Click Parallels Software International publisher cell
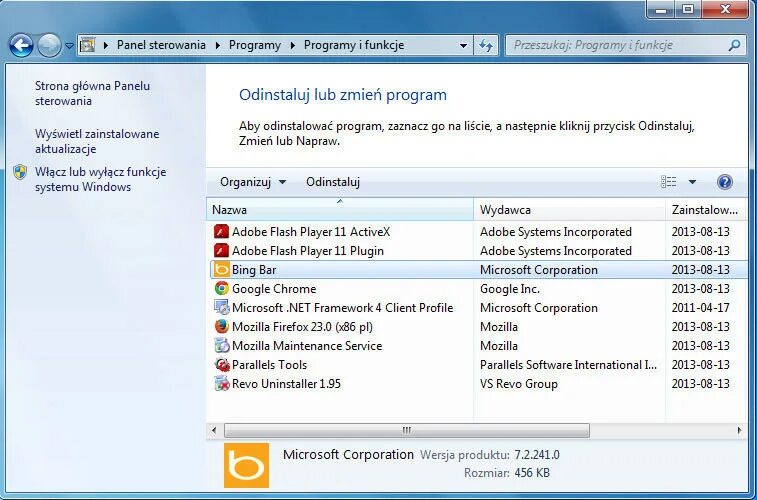The image size is (757, 500). tap(568, 364)
